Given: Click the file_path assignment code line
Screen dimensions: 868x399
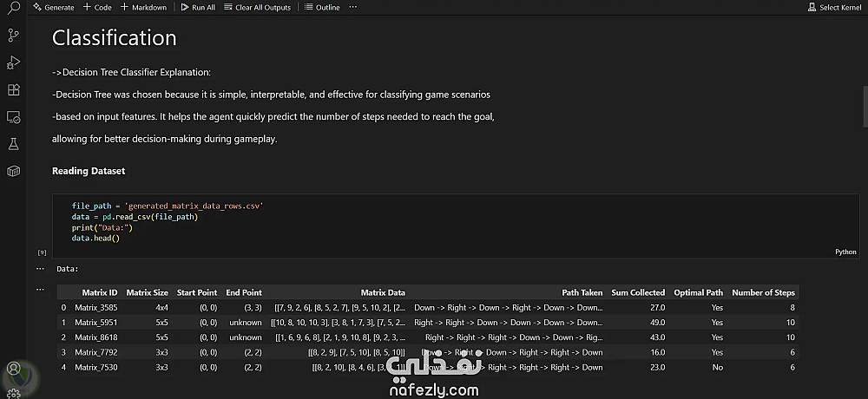Looking at the screenshot, I should click(x=168, y=206).
